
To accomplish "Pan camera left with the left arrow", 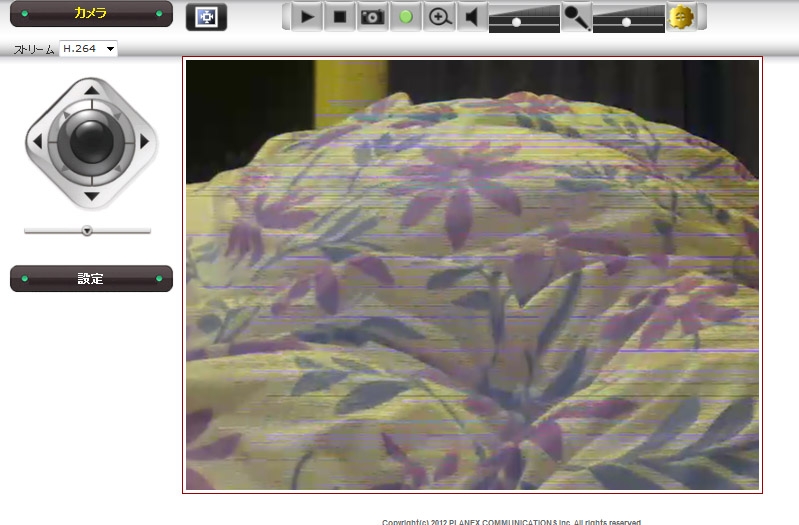I will click(37, 141).
